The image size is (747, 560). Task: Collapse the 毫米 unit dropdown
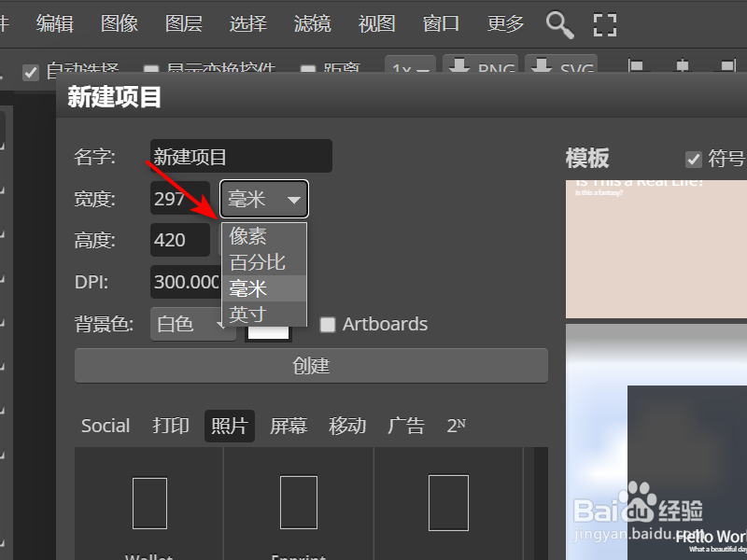264,199
